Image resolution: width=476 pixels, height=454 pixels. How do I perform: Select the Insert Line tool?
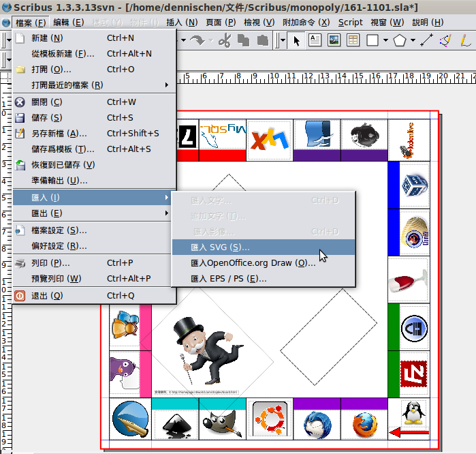click(426, 40)
